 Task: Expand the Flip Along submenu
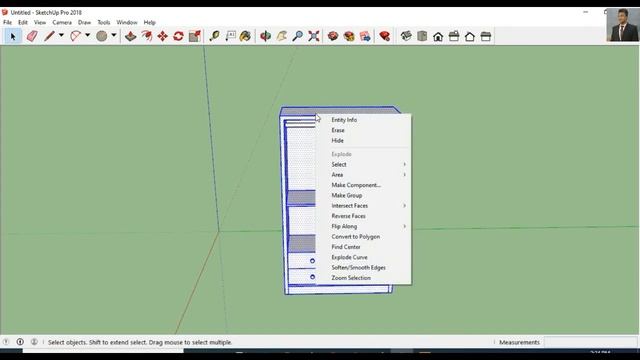pos(364,227)
